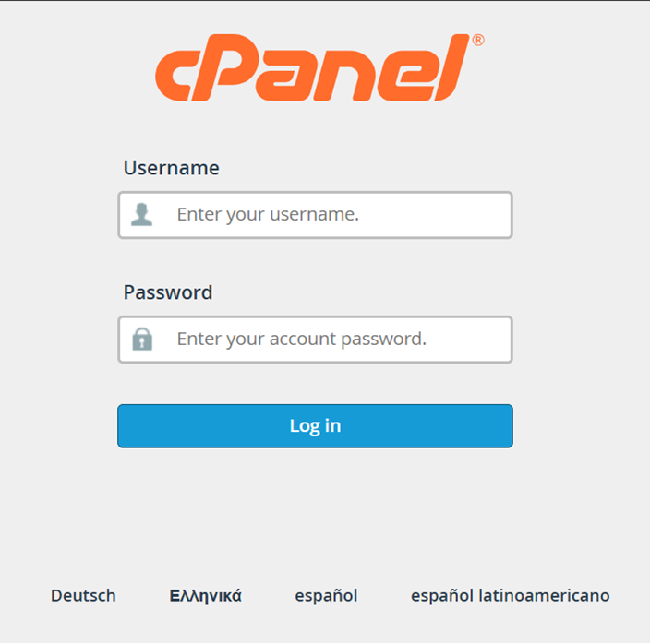Click the orange cPanel logo
The width and height of the screenshot is (650, 644).
(x=314, y=70)
